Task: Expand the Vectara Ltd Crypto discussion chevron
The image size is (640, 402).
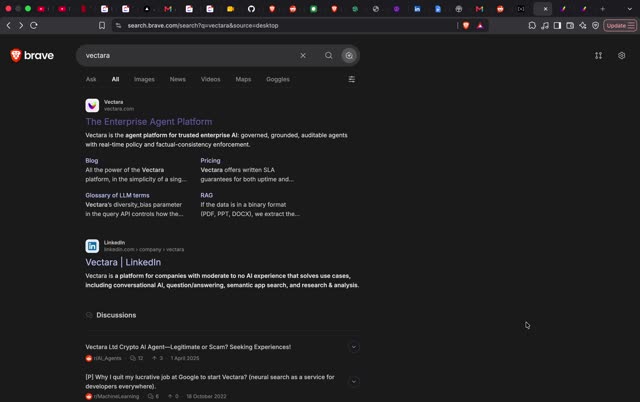Action: point(353,347)
